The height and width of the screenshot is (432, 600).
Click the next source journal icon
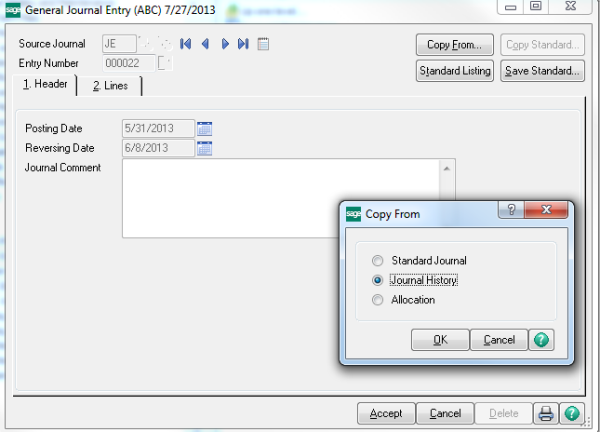pos(166,44)
